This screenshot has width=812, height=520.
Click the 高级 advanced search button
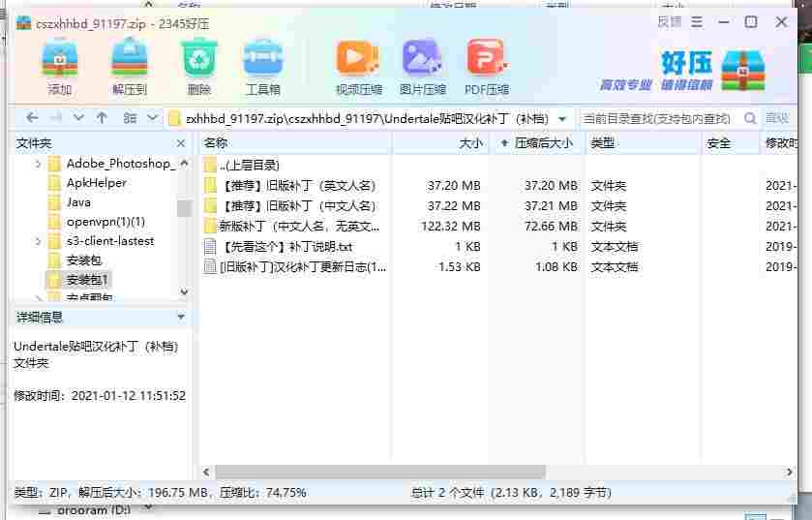[777, 118]
